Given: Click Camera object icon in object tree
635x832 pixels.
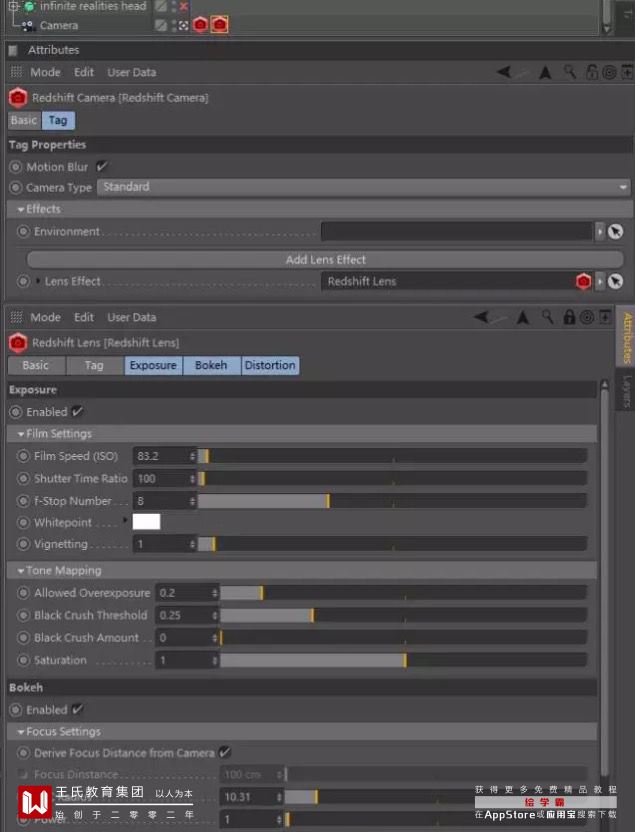Looking at the screenshot, I should point(28,25).
